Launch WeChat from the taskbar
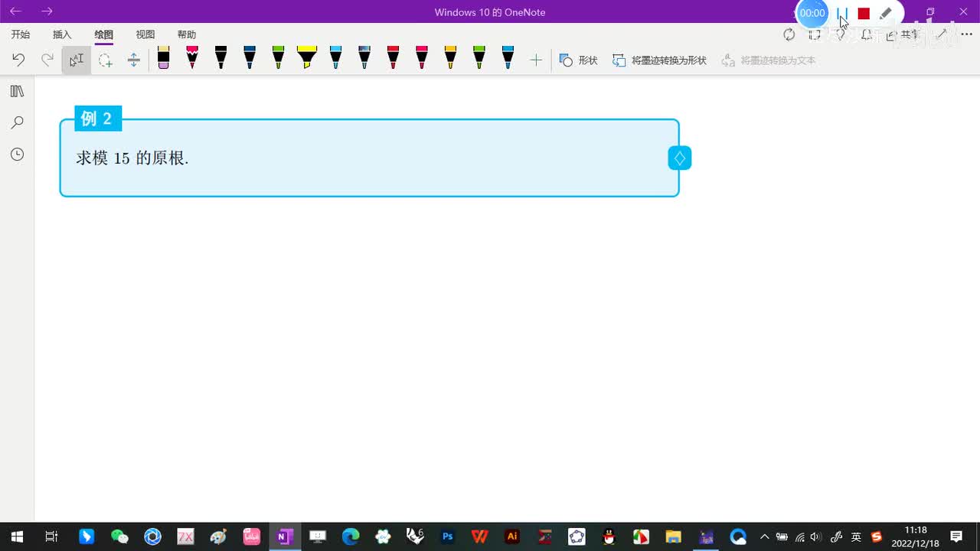 [x=119, y=536]
